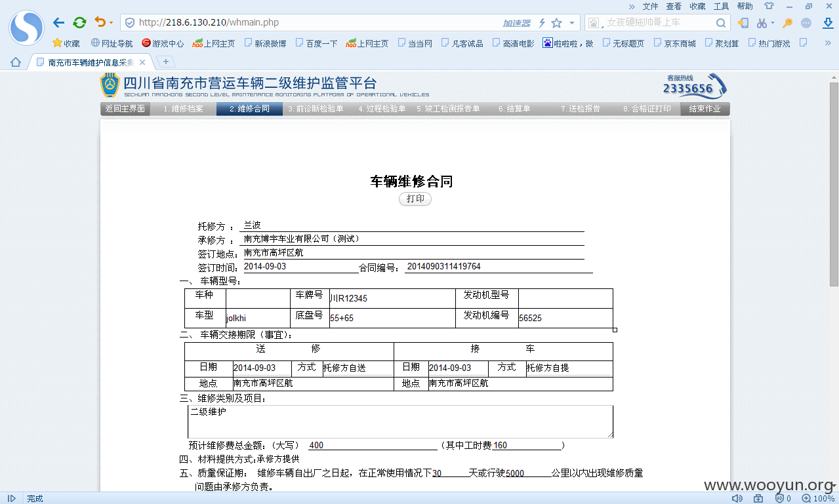Open the 聚划算 bookmark

pos(722,43)
